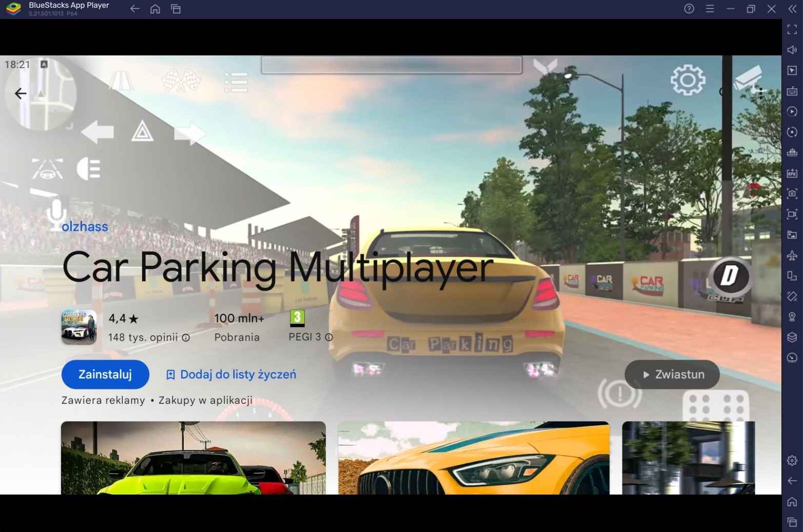This screenshot has width=803, height=532.
Task: Click the 100 mln+ Pobrania stat
Action: 239,327
